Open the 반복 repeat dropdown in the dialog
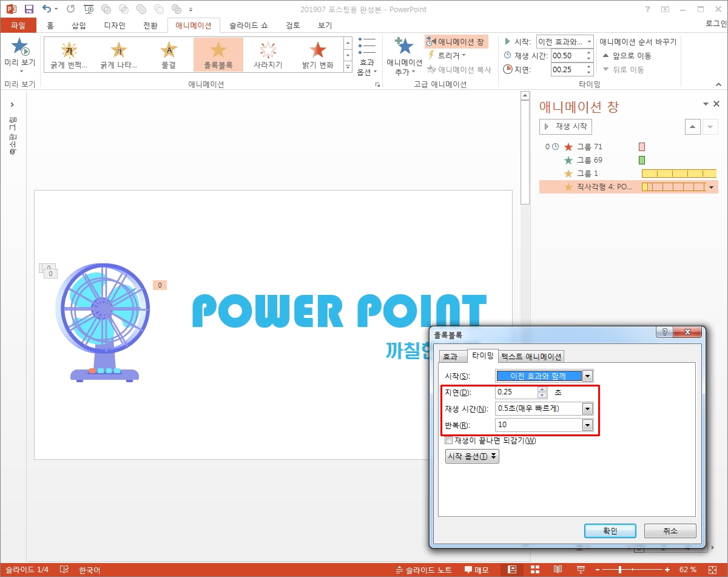The image size is (728, 577). tap(587, 425)
